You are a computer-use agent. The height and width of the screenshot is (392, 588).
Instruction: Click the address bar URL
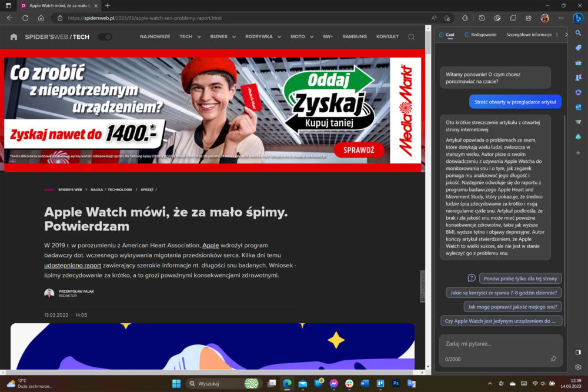click(x=145, y=18)
